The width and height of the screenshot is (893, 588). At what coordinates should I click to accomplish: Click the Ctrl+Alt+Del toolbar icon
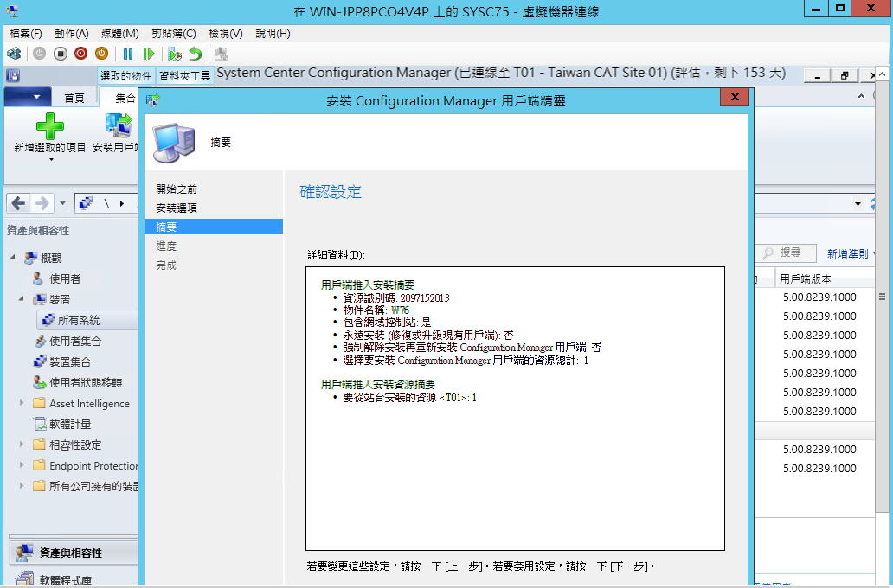tap(14, 54)
